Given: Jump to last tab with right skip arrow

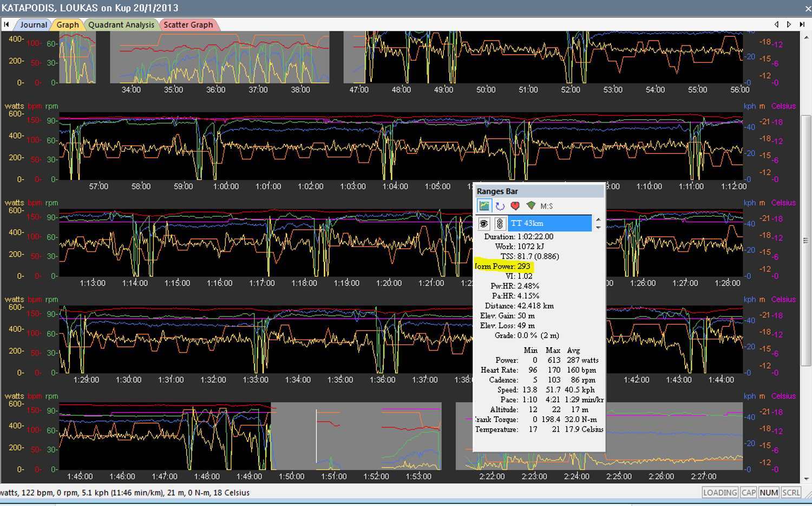Looking at the screenshot, I should [802, 24].
